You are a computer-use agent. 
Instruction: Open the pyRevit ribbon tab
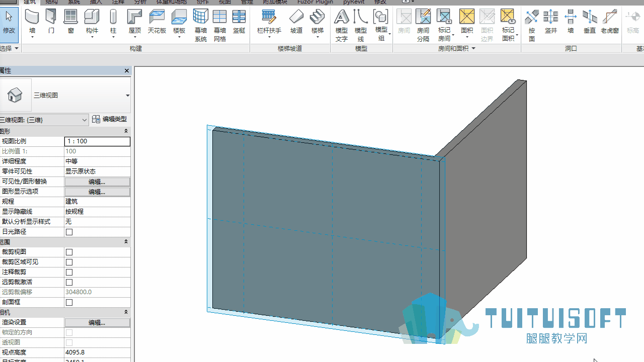[354, 3]
